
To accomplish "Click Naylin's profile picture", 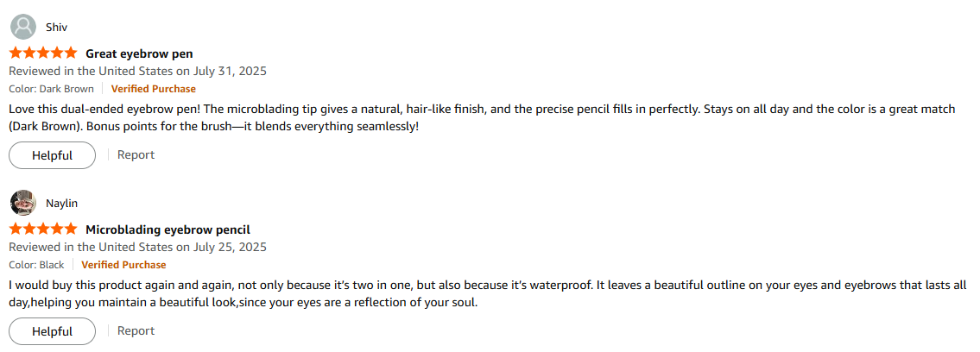I will click(22, 203).
